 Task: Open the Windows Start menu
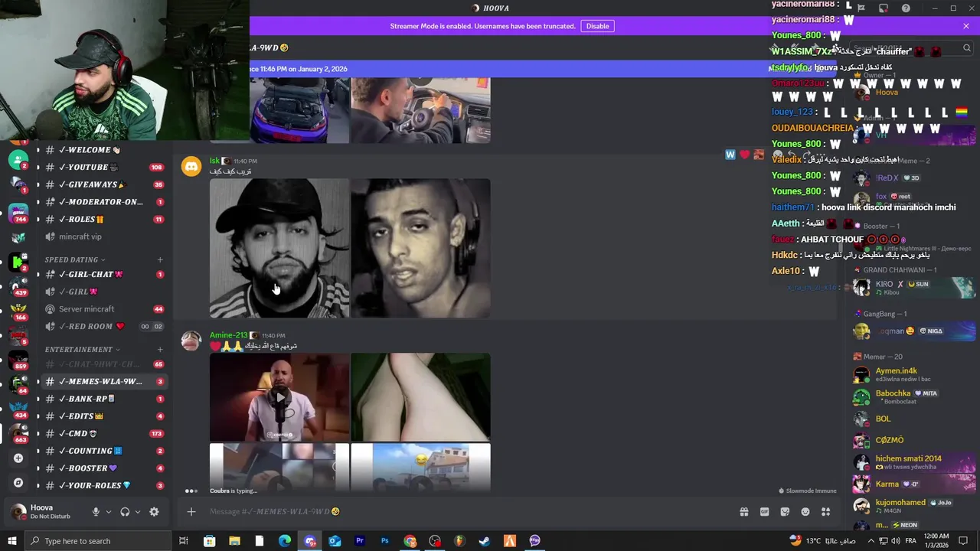11,541
